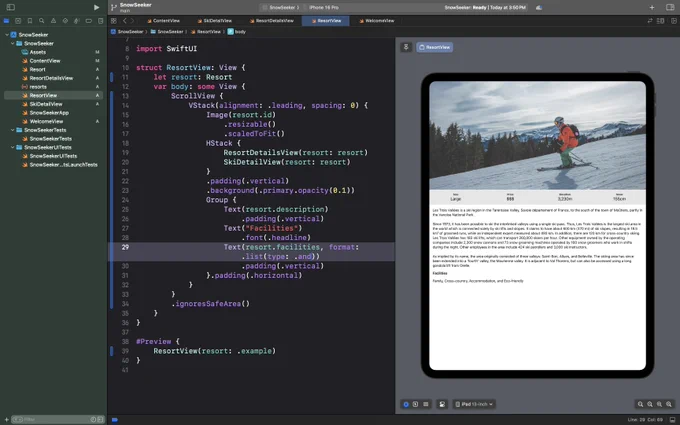Toggle the inspector panel on the right
680x425 pixels.
(670, 7)
